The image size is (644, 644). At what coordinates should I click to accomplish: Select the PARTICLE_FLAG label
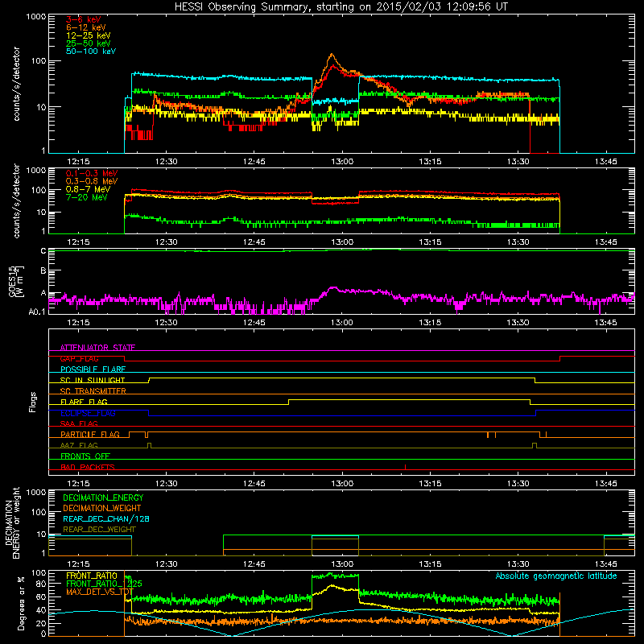(x=90, y=434)
